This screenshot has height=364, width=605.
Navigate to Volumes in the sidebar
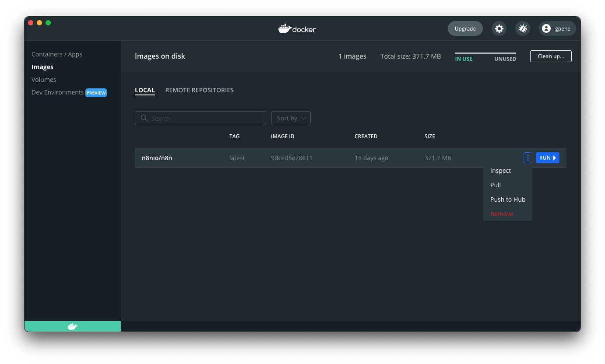(x=44, y=79)
